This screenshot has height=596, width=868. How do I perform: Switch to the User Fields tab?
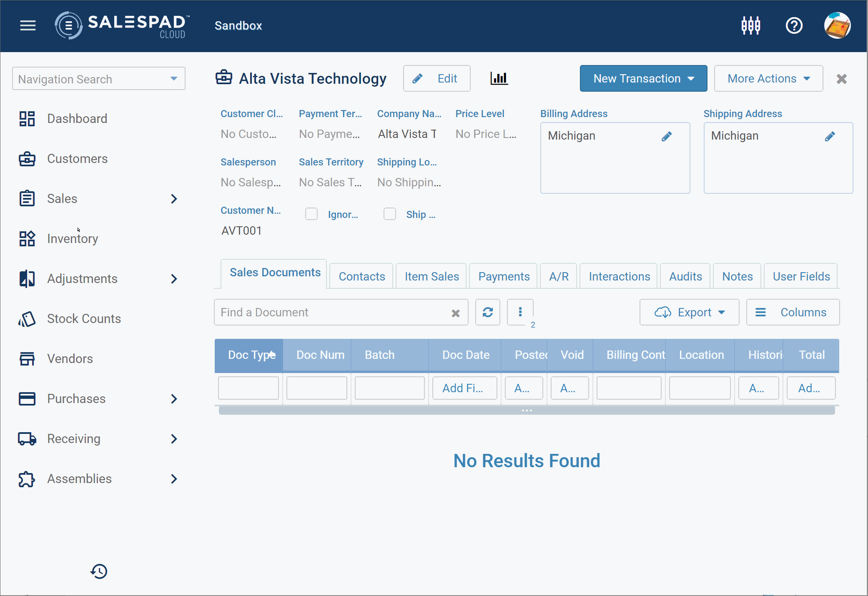click(x=801, y=276)
